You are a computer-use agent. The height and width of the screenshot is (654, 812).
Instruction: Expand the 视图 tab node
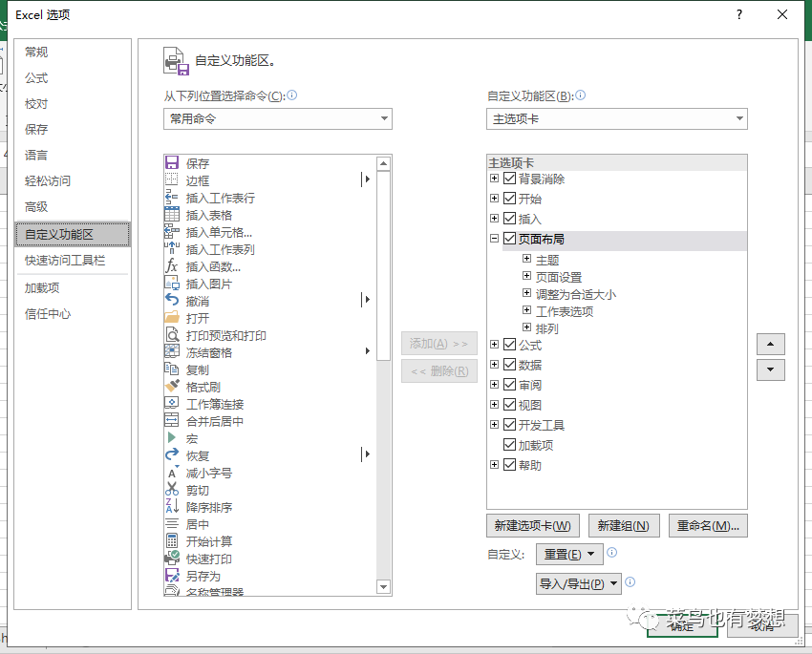pyautogui.click(x=494, y=404)
